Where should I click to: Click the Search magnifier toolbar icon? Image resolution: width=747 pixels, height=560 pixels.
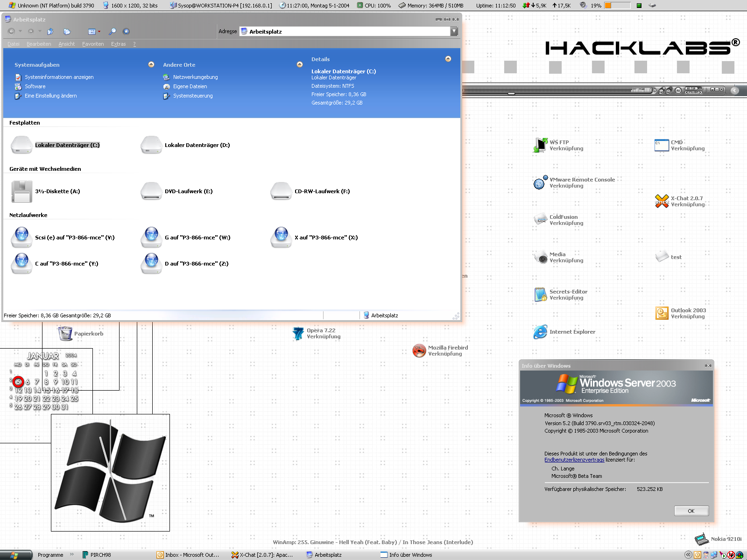(x=112, y=32)
